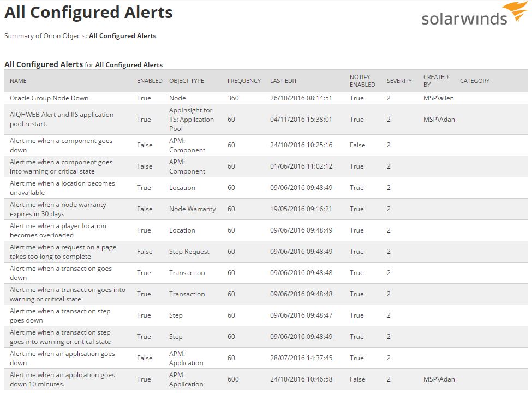Click the Notify Enabled column header
The image size is (532, 393).
click(362, 81)
